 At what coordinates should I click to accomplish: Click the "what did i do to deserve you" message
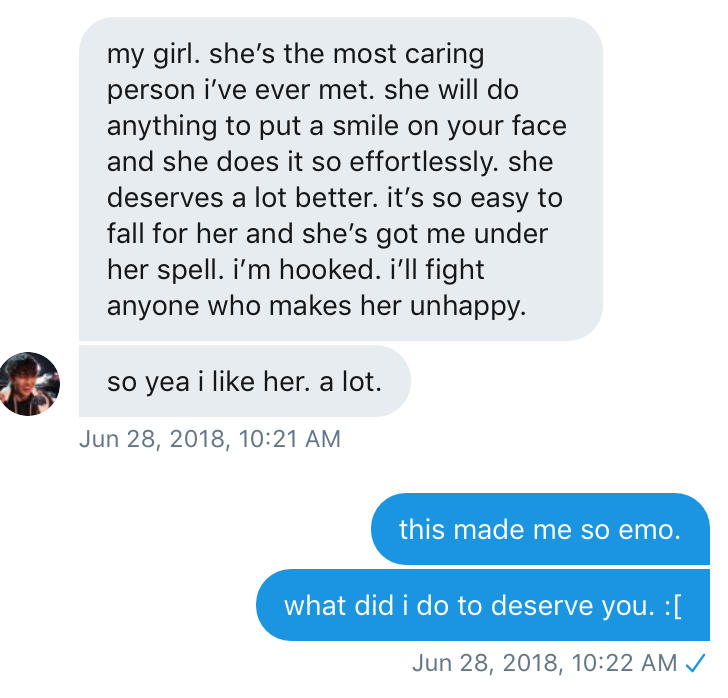click(482, 605)
